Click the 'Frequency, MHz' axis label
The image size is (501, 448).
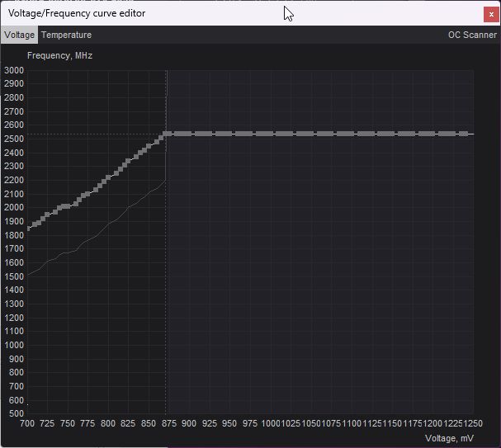click(59, 55)
